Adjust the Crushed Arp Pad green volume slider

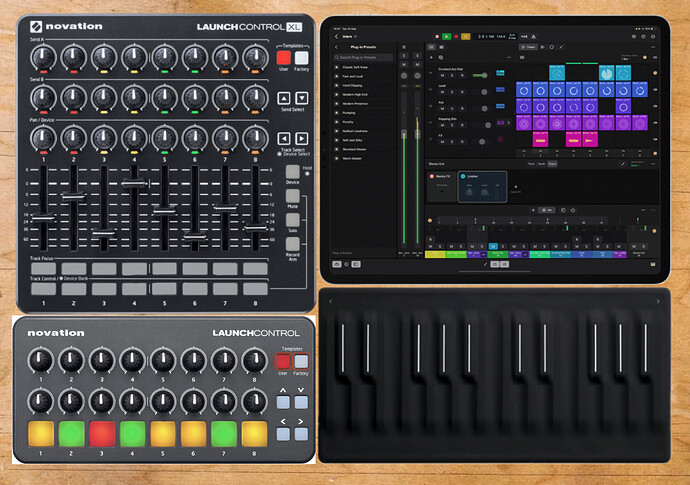click(x=480, y=75)
